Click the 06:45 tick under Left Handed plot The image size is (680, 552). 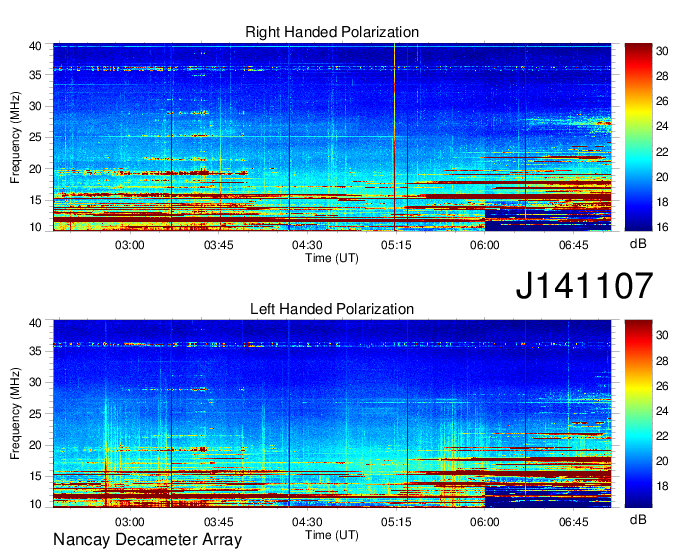573,522
